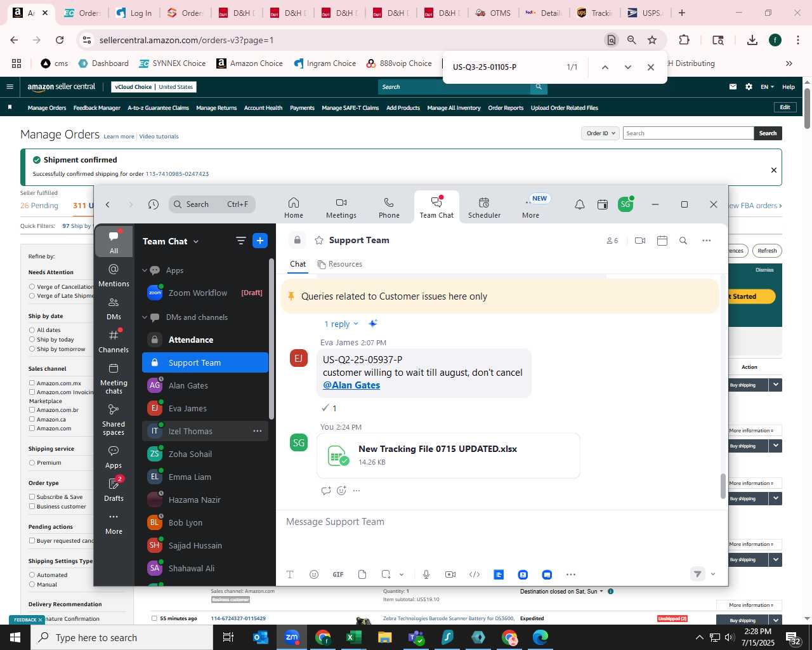The height and width of the screenshot is (650, 812).
Task: Insert code snippet in composer
Action: 475,574
